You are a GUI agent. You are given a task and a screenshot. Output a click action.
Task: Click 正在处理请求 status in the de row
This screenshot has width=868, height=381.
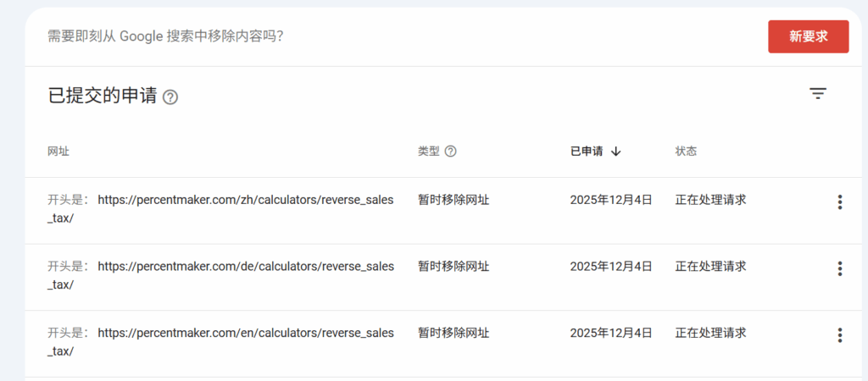pos(710,267)
